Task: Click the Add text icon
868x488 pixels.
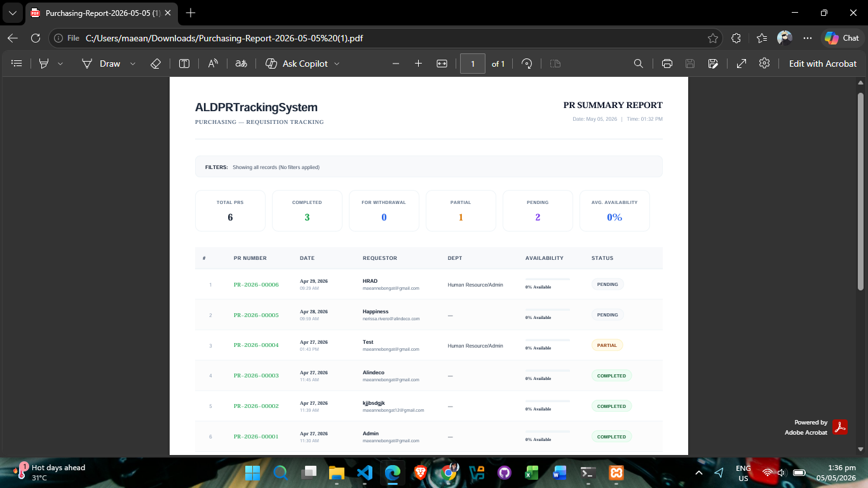Action: pyautogui.click(x=184, y=64)
